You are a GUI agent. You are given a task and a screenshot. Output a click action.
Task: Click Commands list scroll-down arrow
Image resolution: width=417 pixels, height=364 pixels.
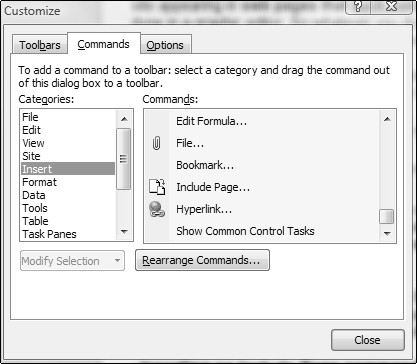click(387, 233)
